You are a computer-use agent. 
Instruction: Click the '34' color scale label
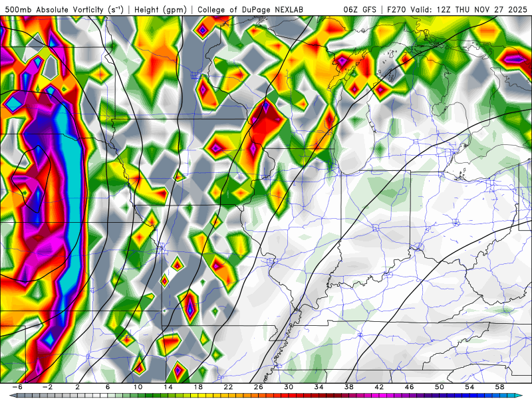click(x=319, y=387)
